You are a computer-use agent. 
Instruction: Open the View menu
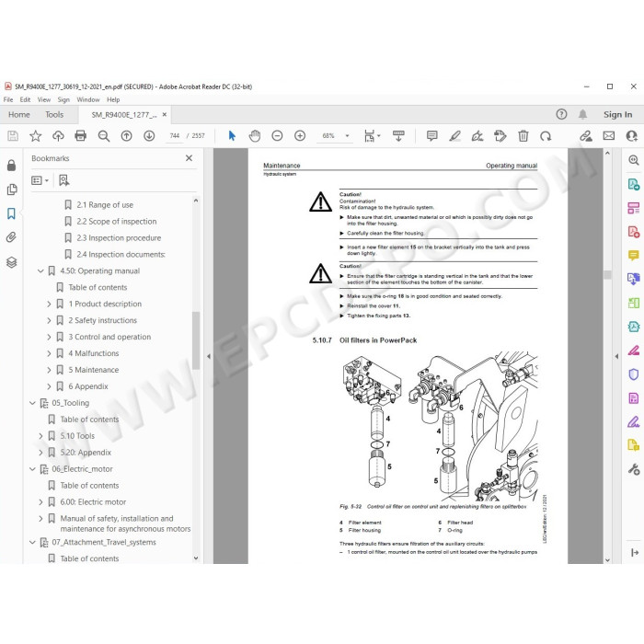[44, 99]
